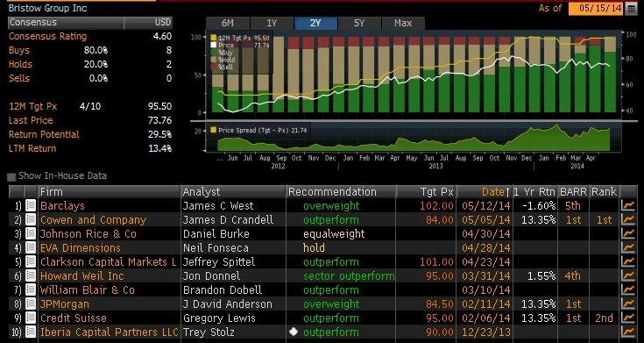Click target price 84.50
The image size is (644, 343).
440,304
